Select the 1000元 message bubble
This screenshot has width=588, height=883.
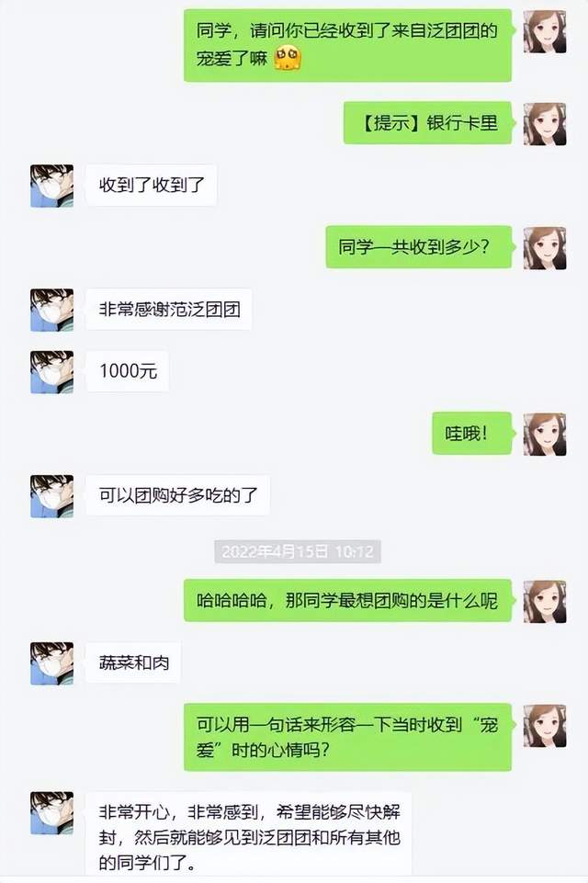(x=128, y=370)
